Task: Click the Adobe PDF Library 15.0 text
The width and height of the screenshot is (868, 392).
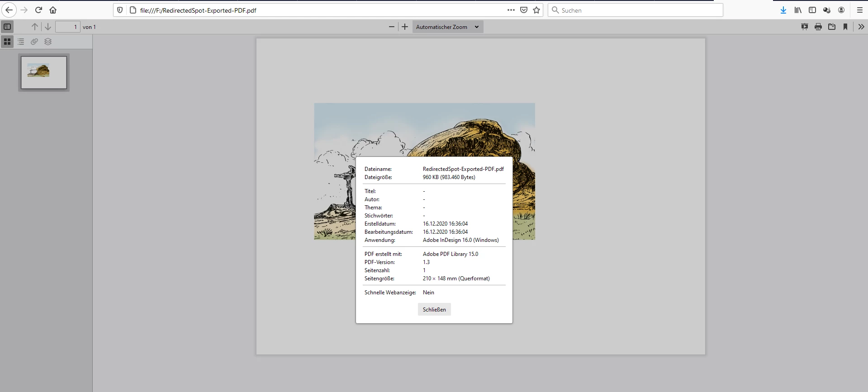Action: click(451, 254)
